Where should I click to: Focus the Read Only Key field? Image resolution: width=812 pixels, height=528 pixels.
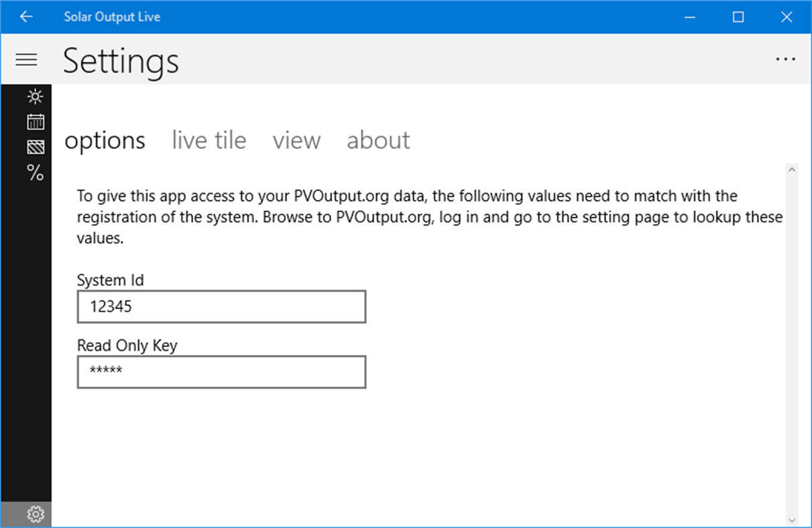(x=221, y=372)
